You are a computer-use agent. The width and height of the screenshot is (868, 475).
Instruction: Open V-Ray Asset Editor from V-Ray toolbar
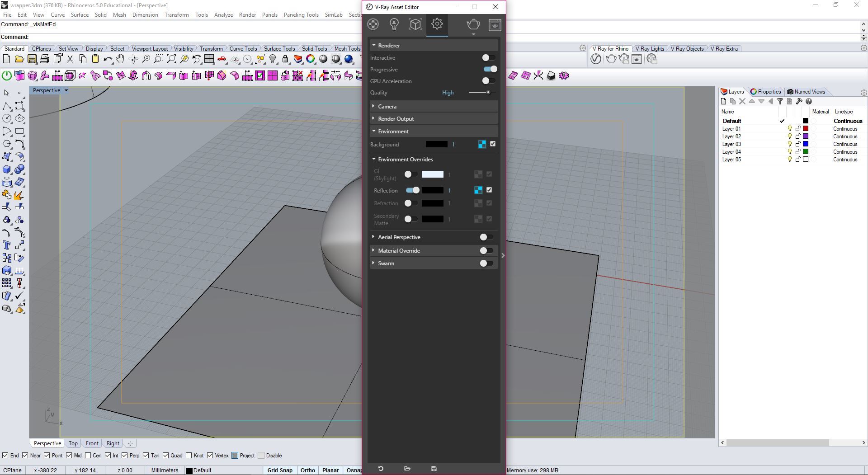click(596, 59)
